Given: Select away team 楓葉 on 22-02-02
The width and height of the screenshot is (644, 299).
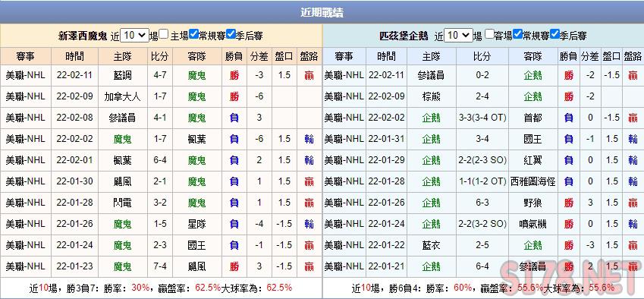Looking at the screenshot, I should click(x=196, y=139).
